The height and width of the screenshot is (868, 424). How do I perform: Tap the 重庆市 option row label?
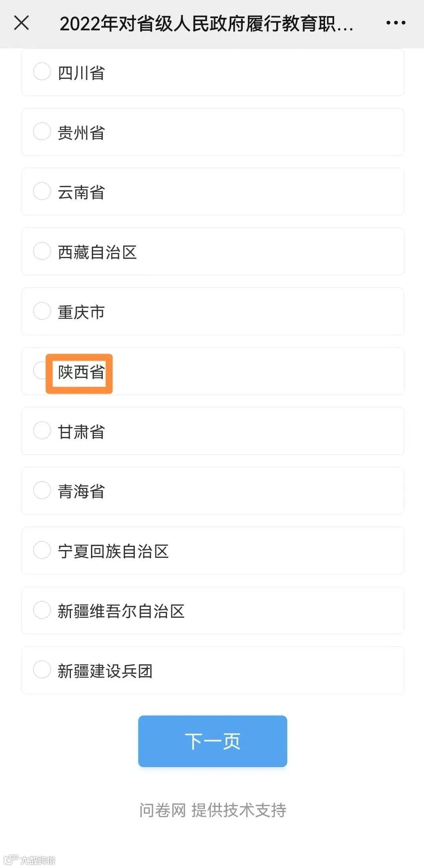pyautogui.click(x=81, y=312)
